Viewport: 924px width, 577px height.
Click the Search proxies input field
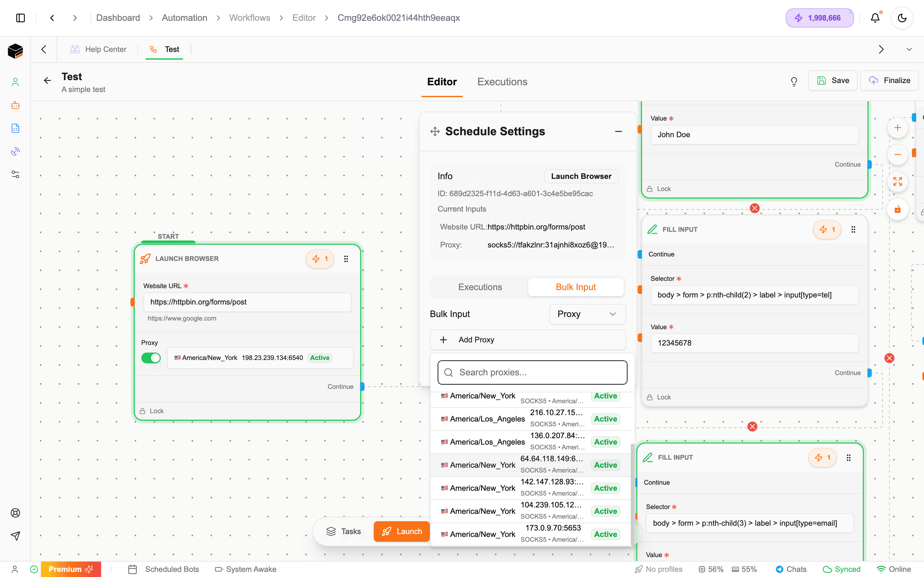pyautogui.click(x=532, y=372)
